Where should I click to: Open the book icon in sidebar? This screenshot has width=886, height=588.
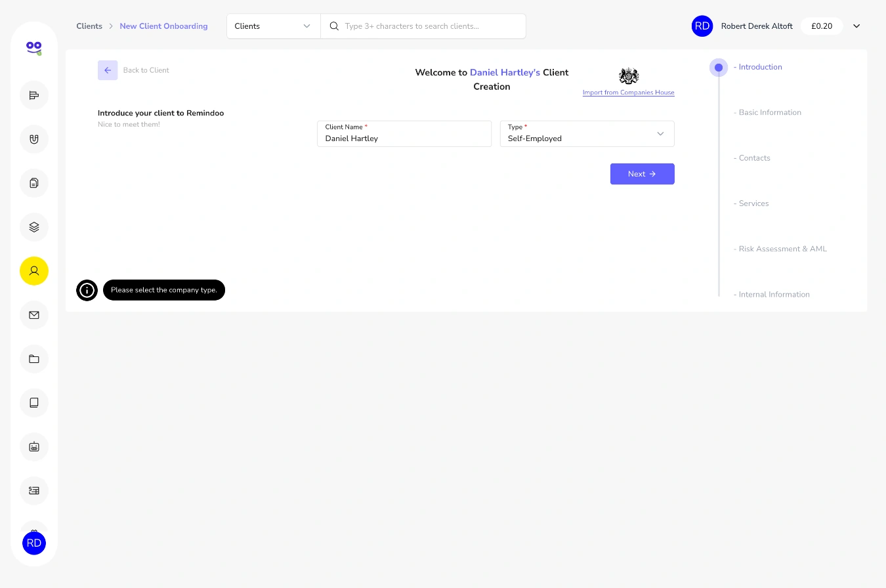(34, 403)
